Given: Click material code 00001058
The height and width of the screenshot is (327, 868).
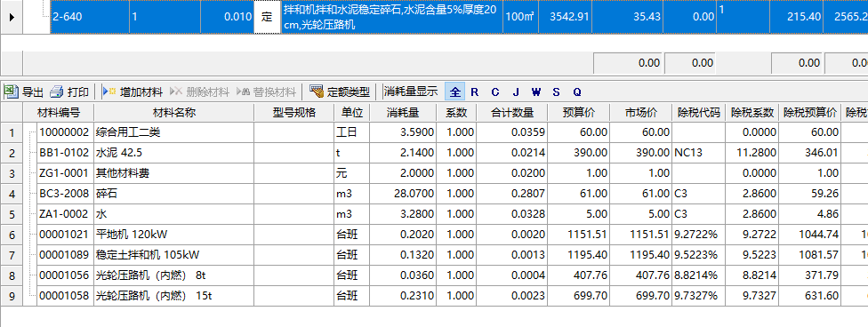Looking at the screenshot, I should point(65,296).
